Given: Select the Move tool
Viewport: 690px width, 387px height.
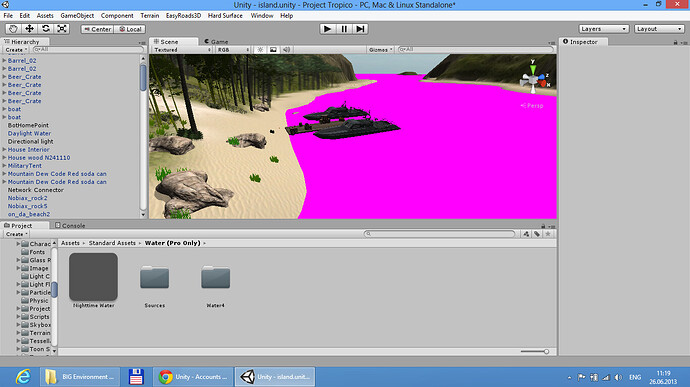Looking at the screenshot, I should [x=29, y=29].
